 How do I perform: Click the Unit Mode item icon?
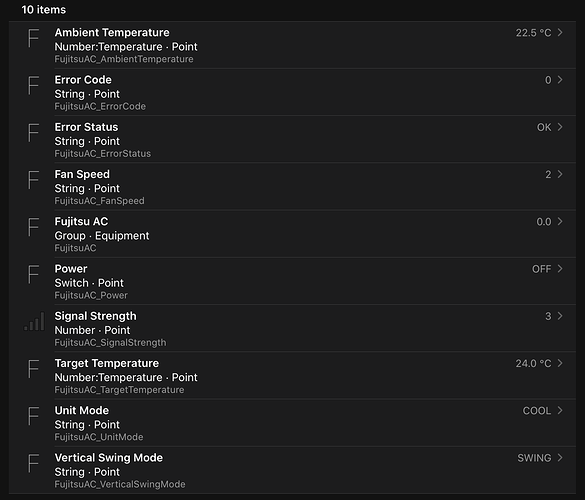pos(33,416)
